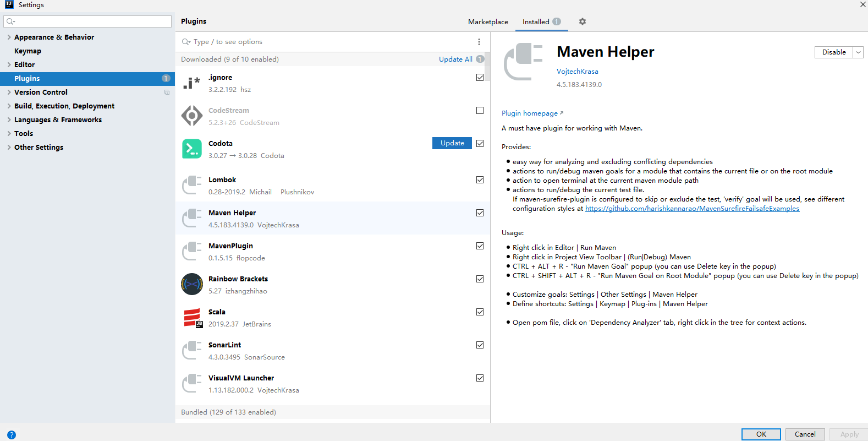Close the Settings window

862,4
